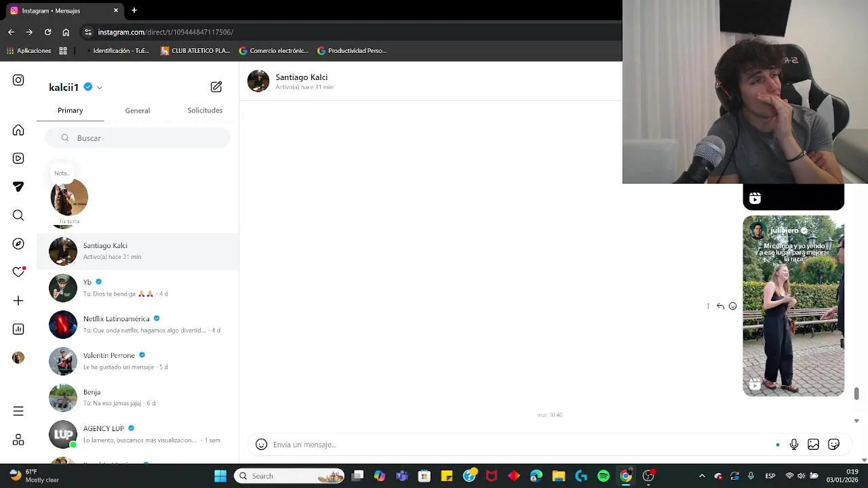Expand the kalcii1 account switcher
The height and width of the screenshot is (488, 868).
100,87
